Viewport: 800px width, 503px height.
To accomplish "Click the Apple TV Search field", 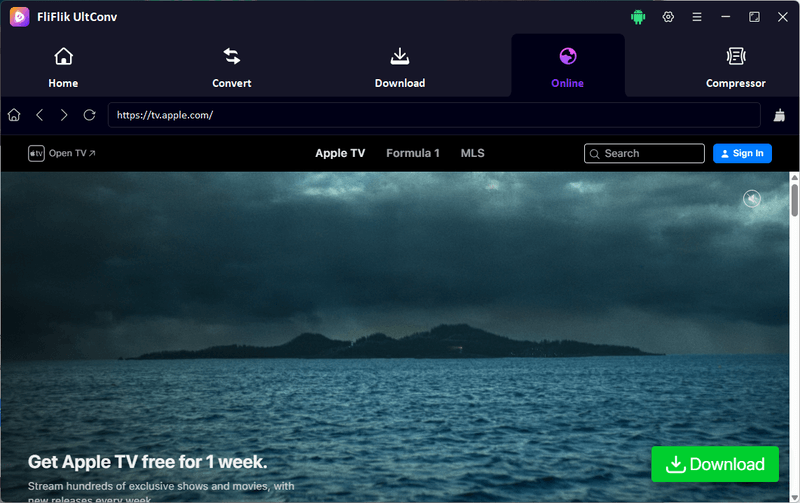I will coord(644,153).
